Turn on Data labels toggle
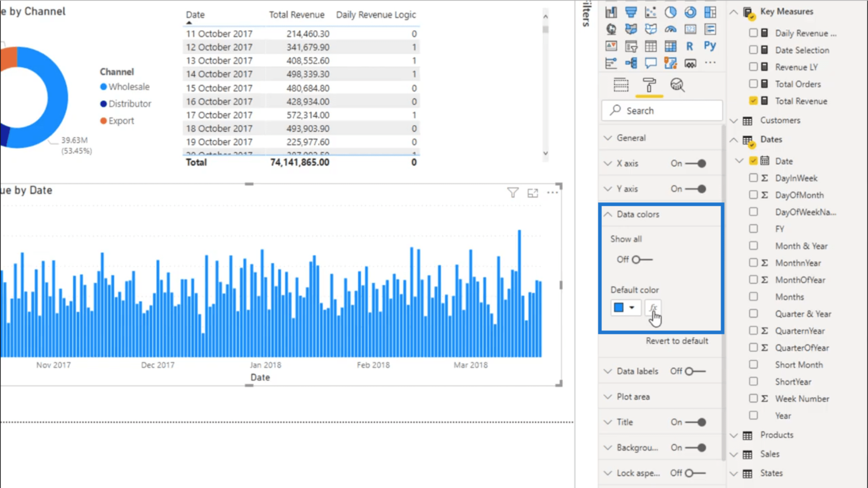Image resolution: width=868 pixels, height=488 pixels. pos(695,371)
